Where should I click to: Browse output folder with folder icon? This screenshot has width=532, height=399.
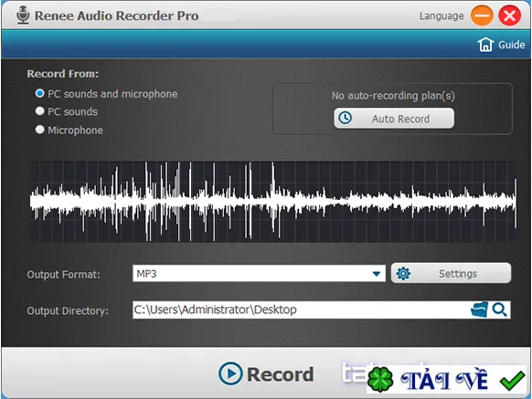tap(479, 310)
